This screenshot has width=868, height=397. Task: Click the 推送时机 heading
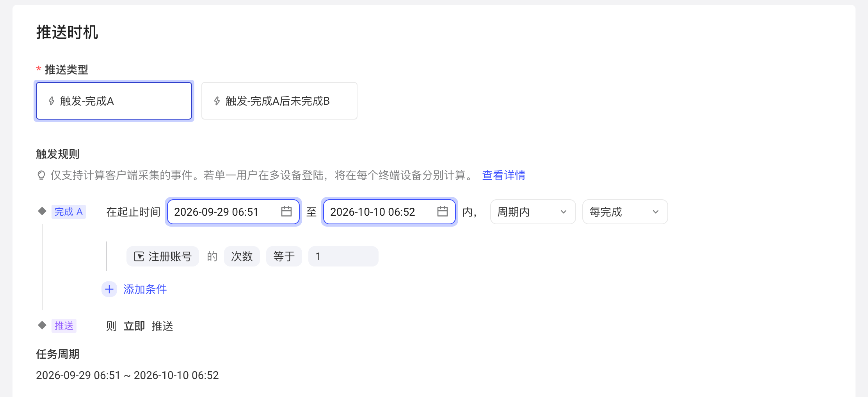[x=67, y=32]
